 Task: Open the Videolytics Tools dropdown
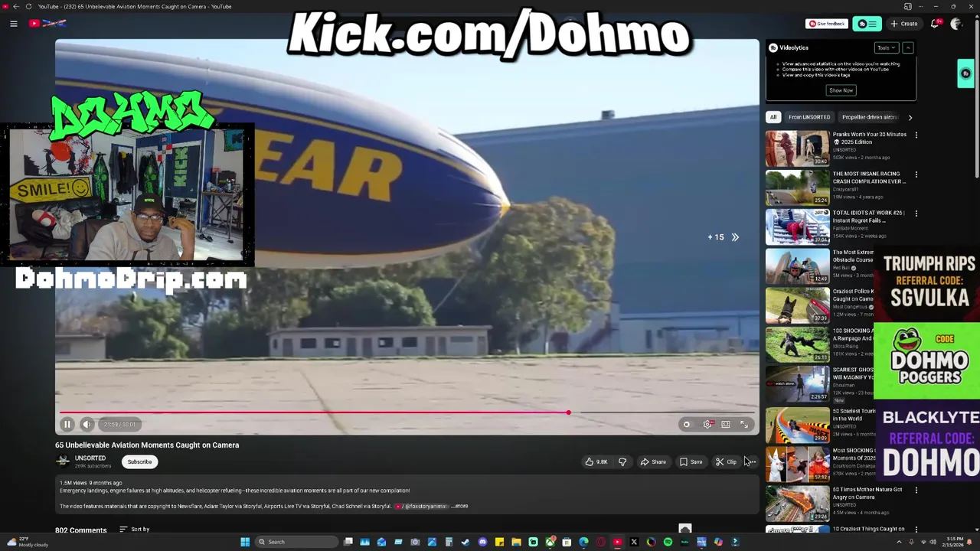tap(886, 47)
